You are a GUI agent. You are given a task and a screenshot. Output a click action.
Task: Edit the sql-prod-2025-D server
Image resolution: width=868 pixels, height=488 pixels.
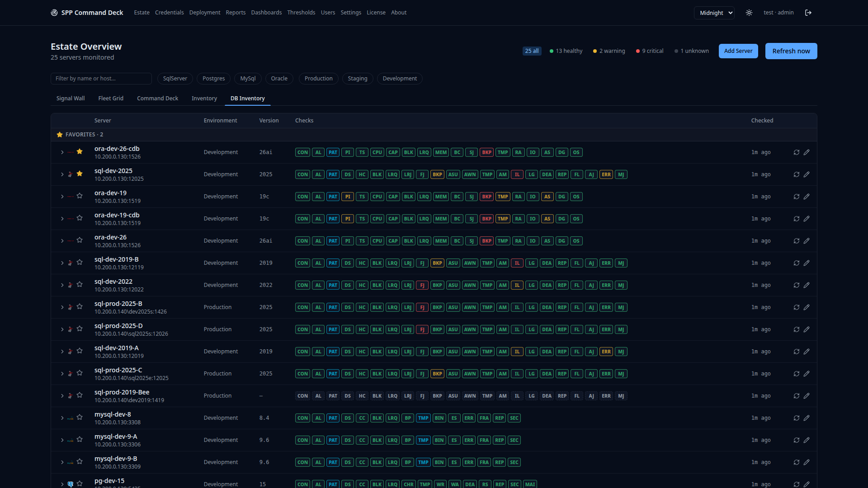(807, 329)
